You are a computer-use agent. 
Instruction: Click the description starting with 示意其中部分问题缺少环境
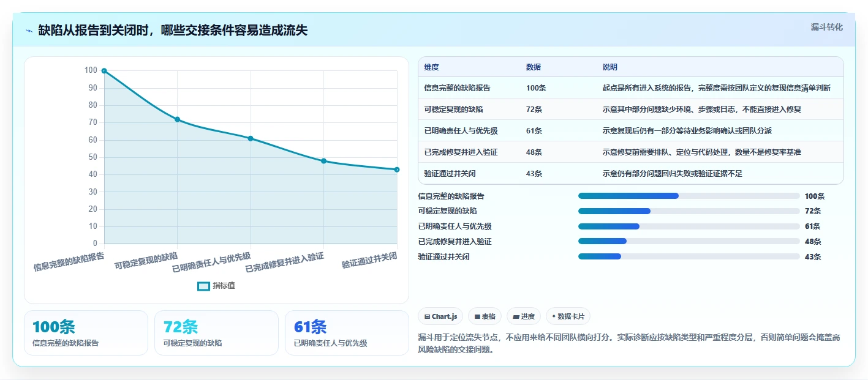(702, 109)
